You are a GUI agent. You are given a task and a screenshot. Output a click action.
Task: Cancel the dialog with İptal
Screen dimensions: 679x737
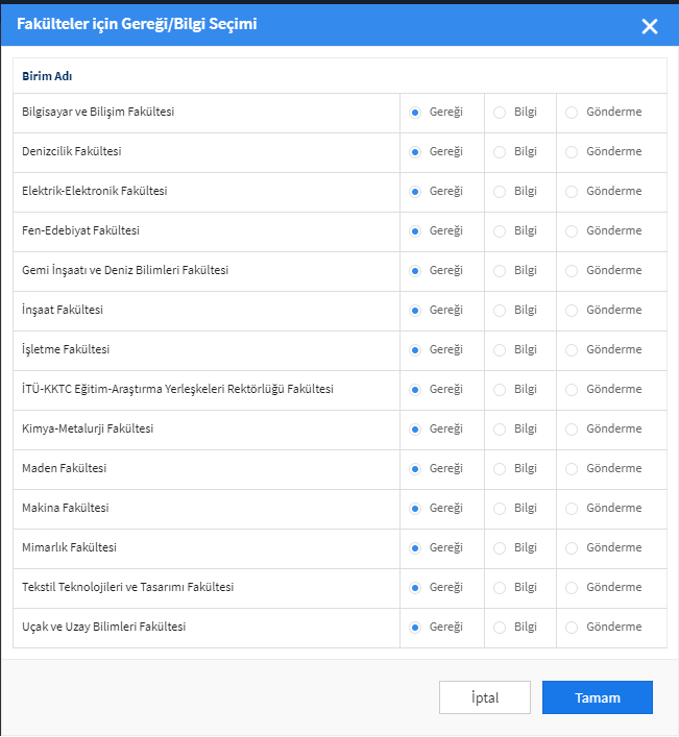(x=485, y=698)
